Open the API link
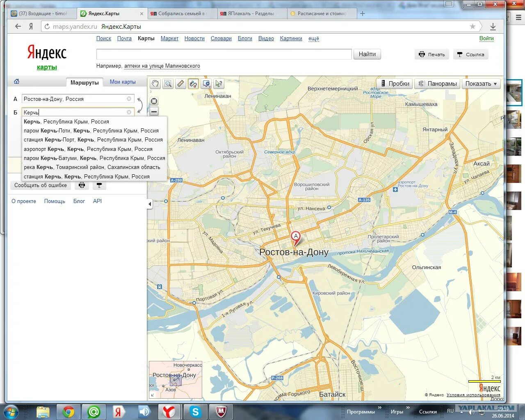Image resolution: width=525 pixels, height=420 pixels. (97, 201)
